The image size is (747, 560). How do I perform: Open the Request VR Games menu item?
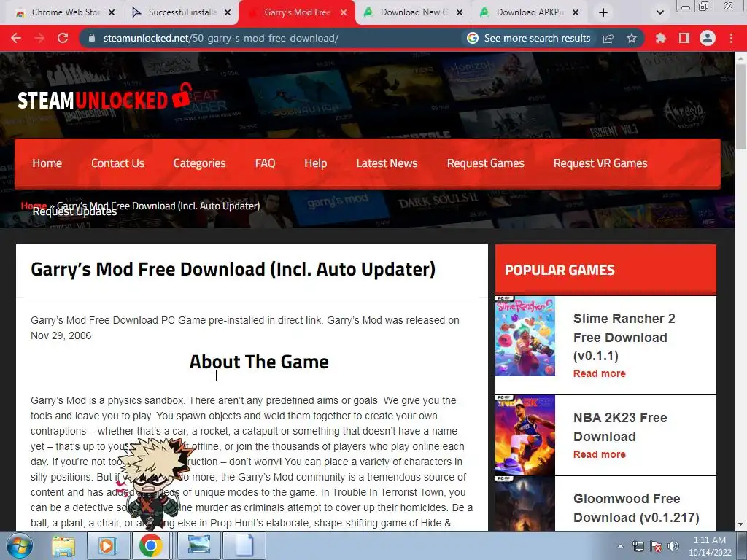[x=600, y=163]
